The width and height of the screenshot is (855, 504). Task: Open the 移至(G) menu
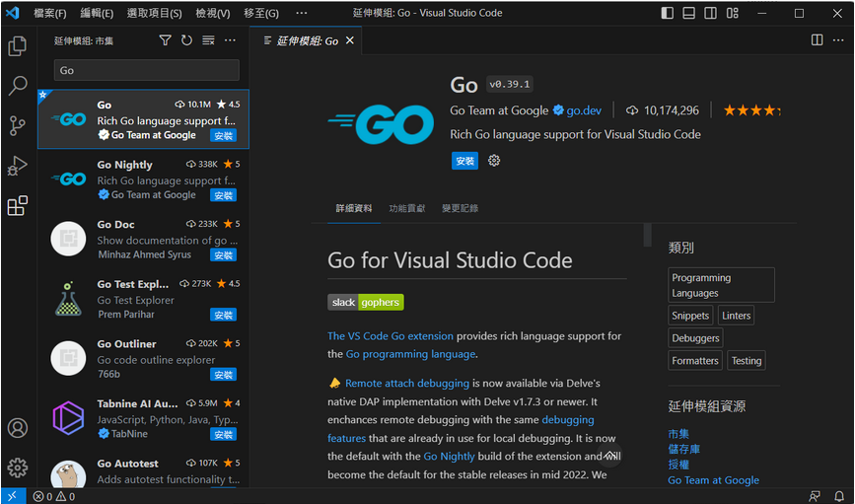click(261, 13)
